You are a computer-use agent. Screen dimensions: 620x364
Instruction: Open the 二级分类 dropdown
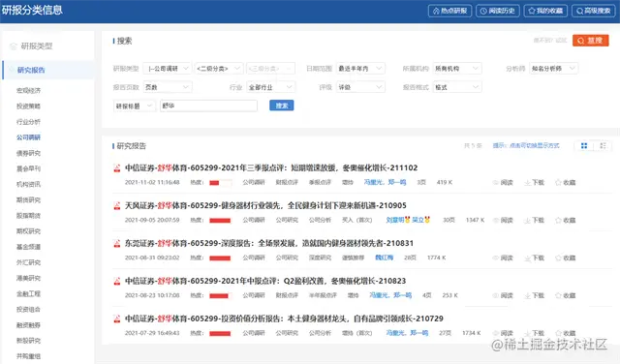(x=219, y=69)
